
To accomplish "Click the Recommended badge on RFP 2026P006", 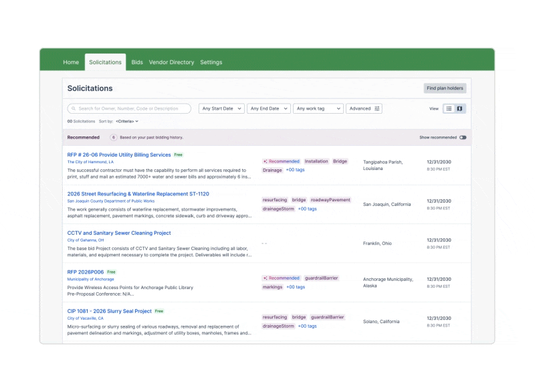I will click(x=281, y=278).
